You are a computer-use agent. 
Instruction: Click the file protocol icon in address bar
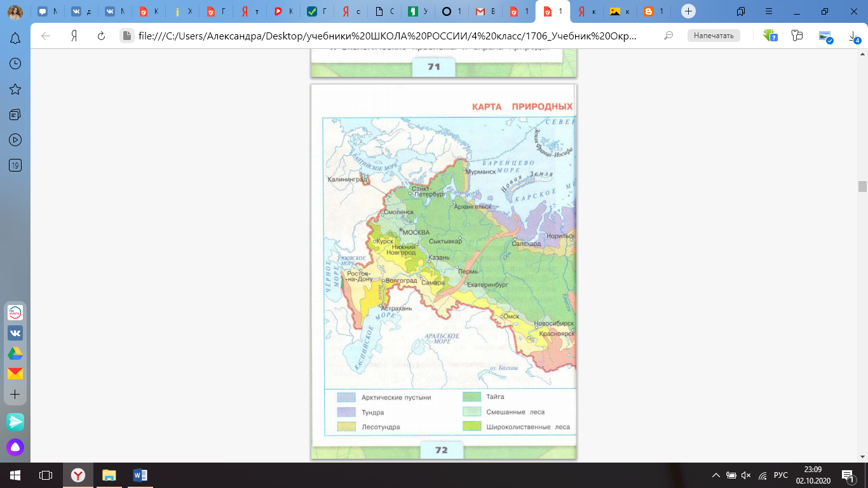(x=127, y=36)
